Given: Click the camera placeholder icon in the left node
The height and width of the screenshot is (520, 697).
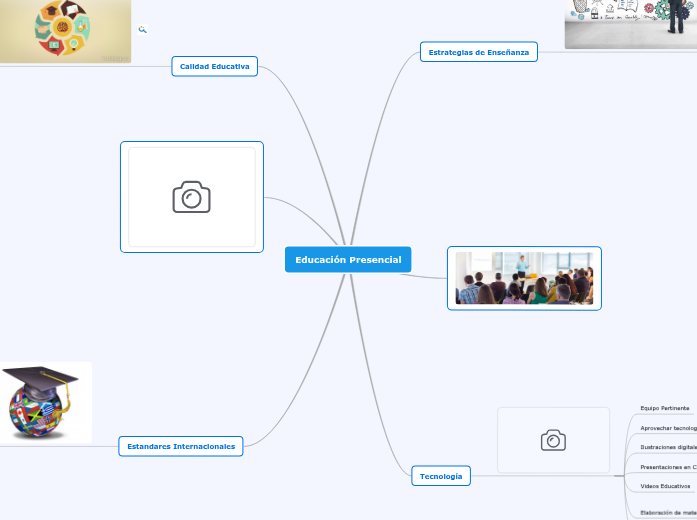Looking at the screenshot, I should (192, 197).
